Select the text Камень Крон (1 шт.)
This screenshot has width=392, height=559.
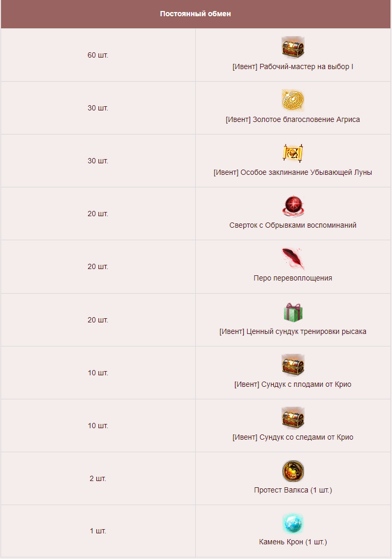coord(293,542)
